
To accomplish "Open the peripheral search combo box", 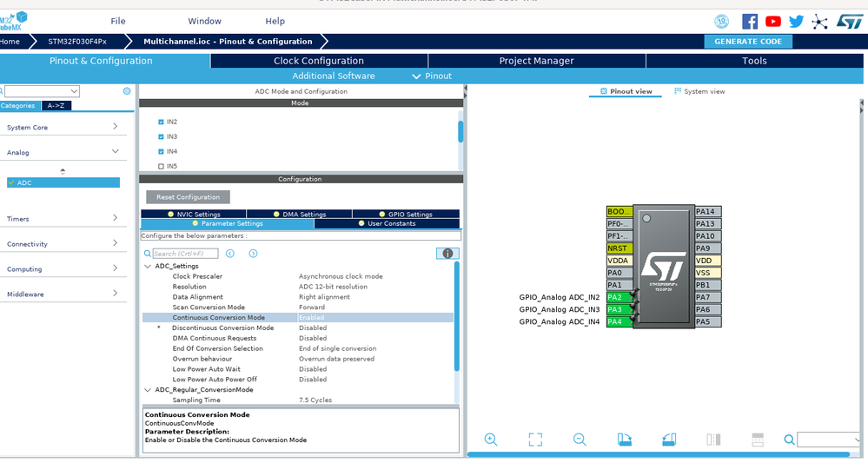I will [42, 91].
